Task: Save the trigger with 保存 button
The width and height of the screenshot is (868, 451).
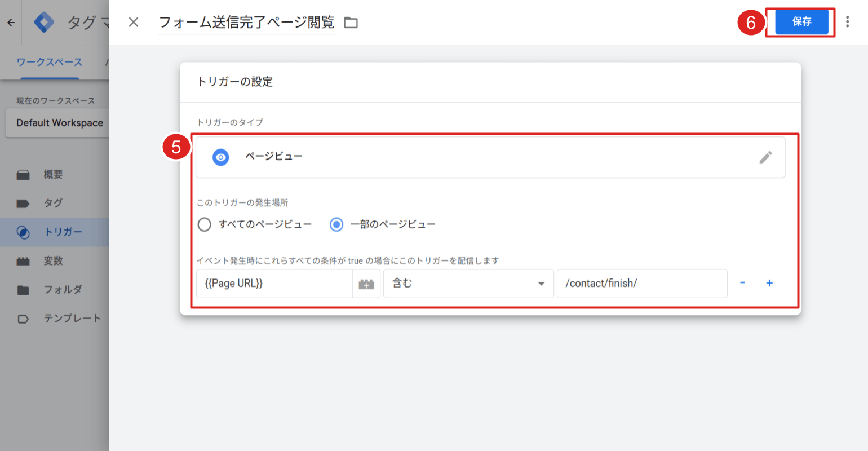Action: (x=803, y=21)
